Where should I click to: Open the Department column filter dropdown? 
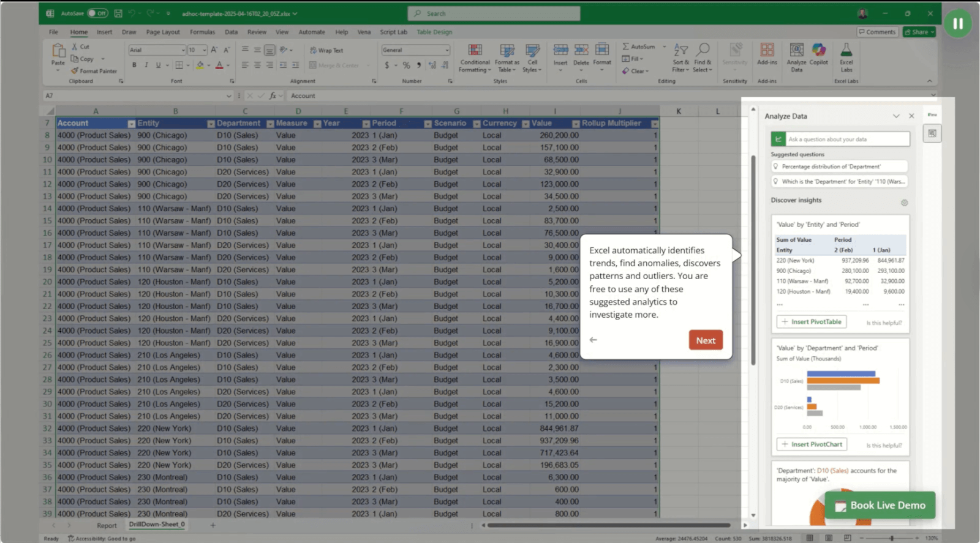tap(270, 124)
